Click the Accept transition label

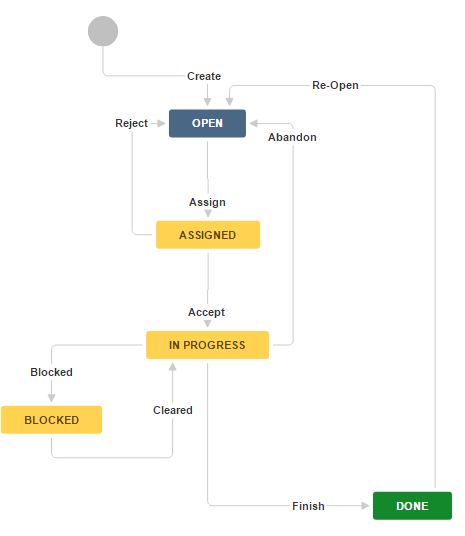[x=207, y=312]
